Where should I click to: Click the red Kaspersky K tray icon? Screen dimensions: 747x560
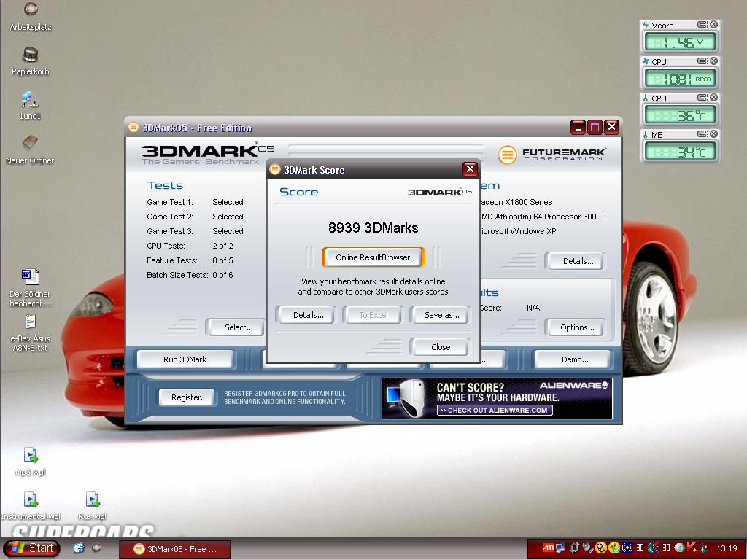coord(692,547)
